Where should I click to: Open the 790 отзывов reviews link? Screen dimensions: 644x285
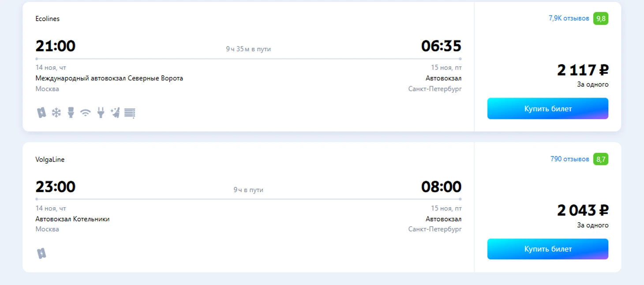(x=569, y=159)
